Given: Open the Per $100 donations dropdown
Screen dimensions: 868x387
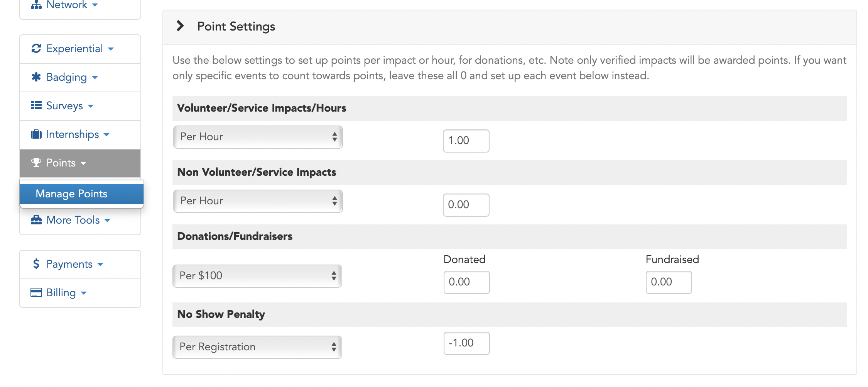Looking at the screenshot, I should (257, 276).
